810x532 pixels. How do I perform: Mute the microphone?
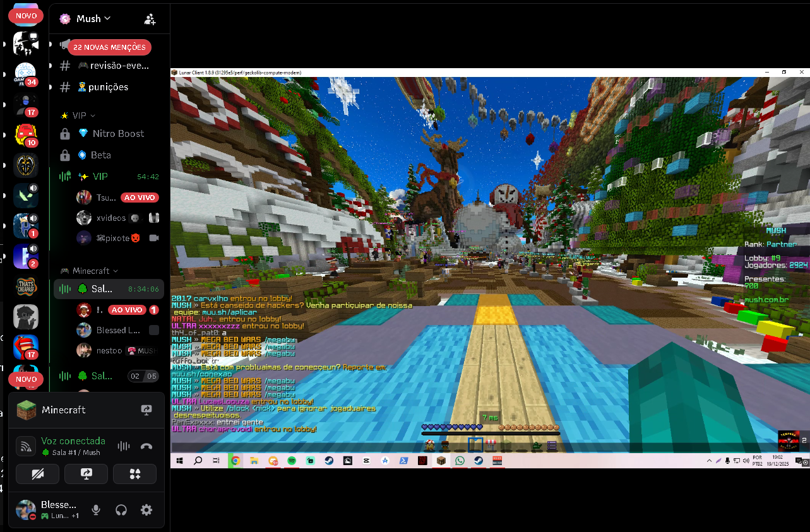pos(96,510)
